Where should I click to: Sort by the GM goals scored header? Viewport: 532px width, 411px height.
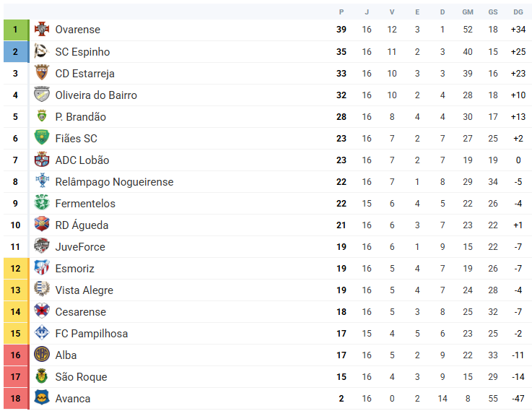(468, 12)
